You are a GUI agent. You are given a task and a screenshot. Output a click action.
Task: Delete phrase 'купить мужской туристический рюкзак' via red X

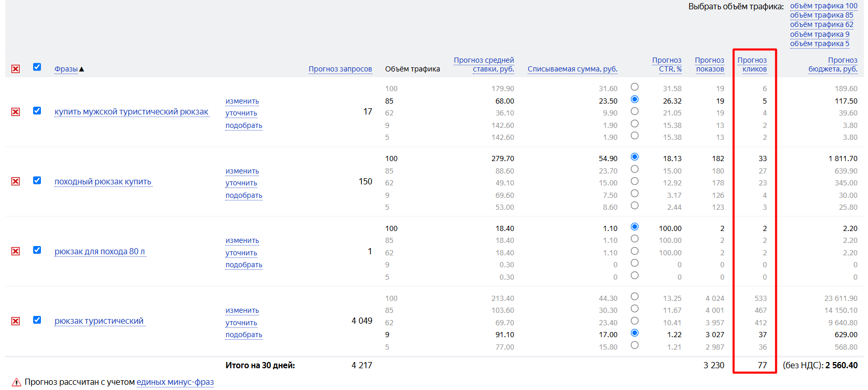tap(16, 112)
